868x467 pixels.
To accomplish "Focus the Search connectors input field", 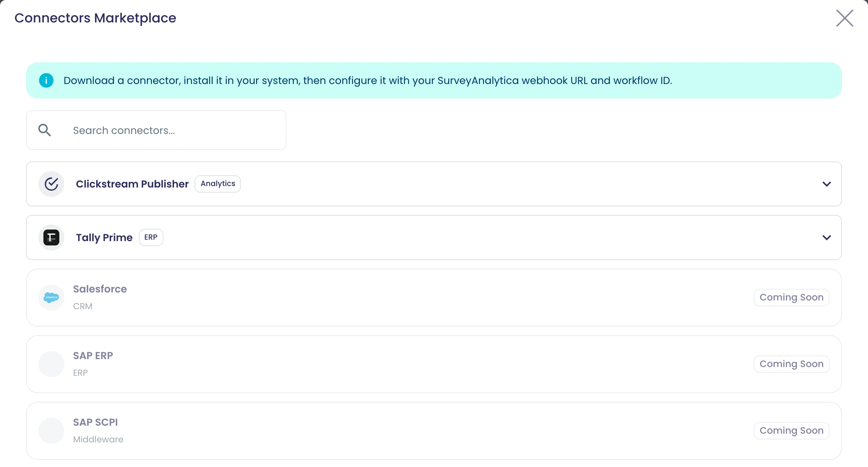I will tap(156, 130).
